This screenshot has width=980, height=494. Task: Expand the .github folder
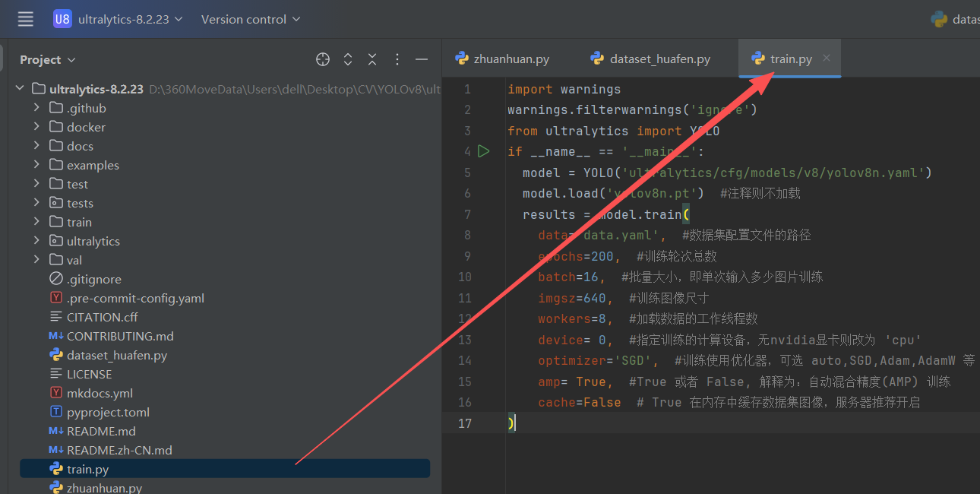36,108
